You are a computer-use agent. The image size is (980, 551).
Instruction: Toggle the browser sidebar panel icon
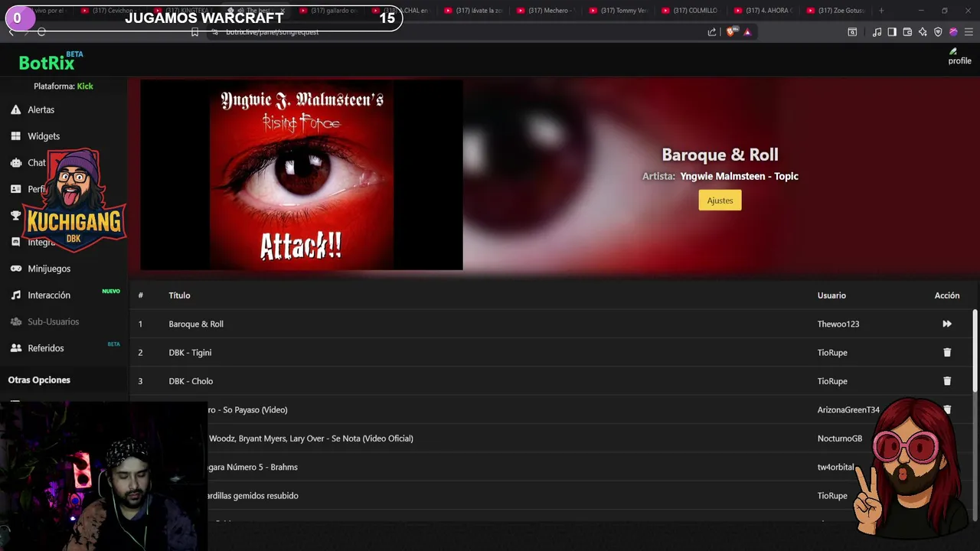click(x=892, y=32)
